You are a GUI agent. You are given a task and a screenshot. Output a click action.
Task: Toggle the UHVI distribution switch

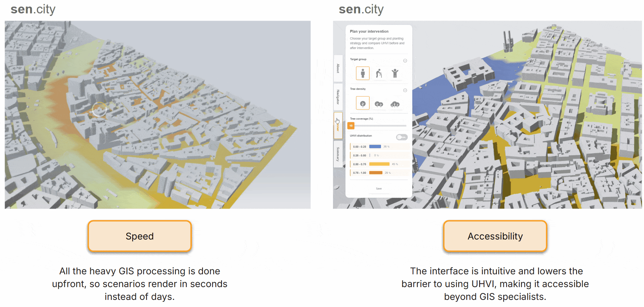tap(402, 137)
